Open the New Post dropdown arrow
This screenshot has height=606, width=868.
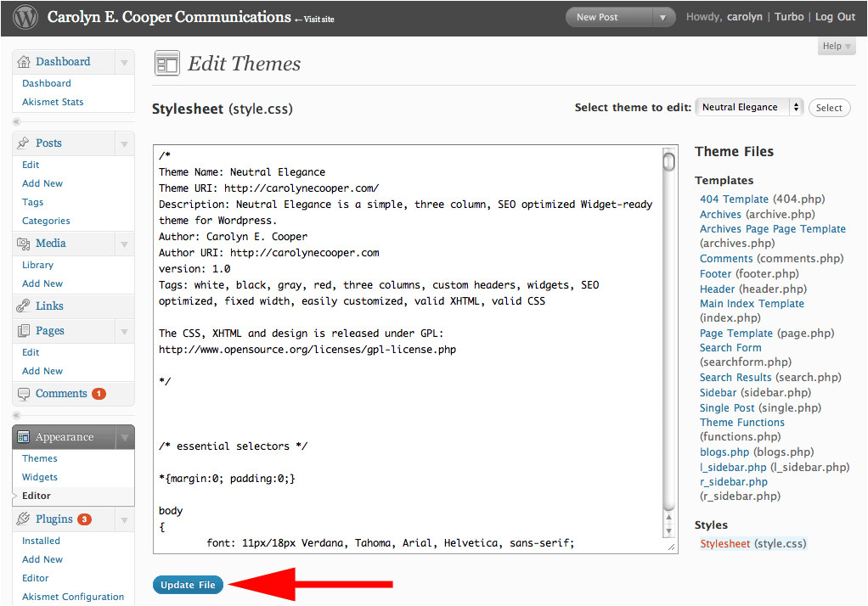tap(662, 17)
